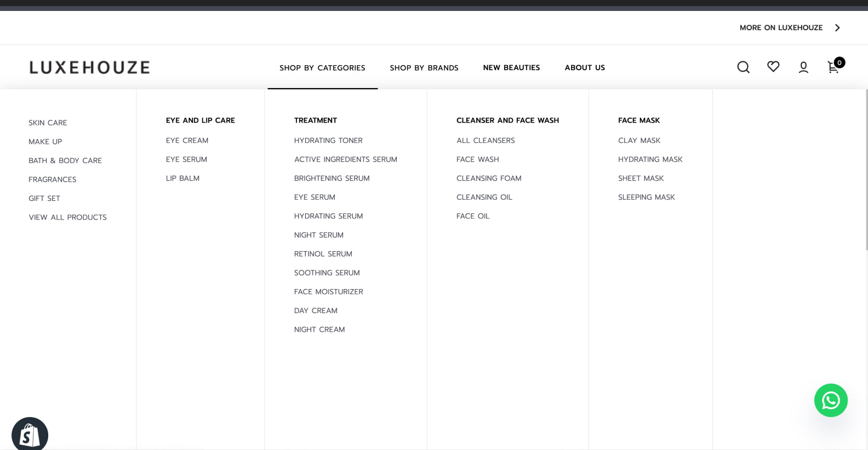
Task: Go to Soothing Serum
Action: point(327,273)
